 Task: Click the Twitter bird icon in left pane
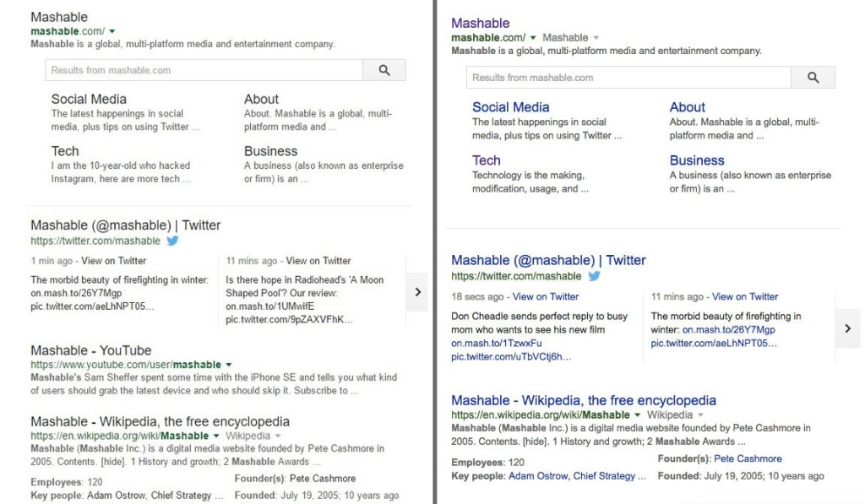172,241
